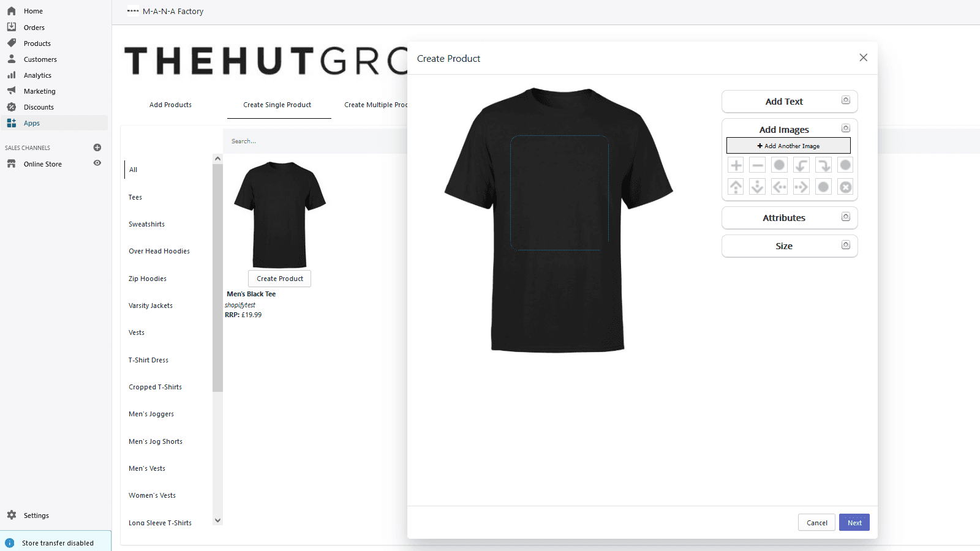
Task: Click the move image down icon
Action: point(757,186)
